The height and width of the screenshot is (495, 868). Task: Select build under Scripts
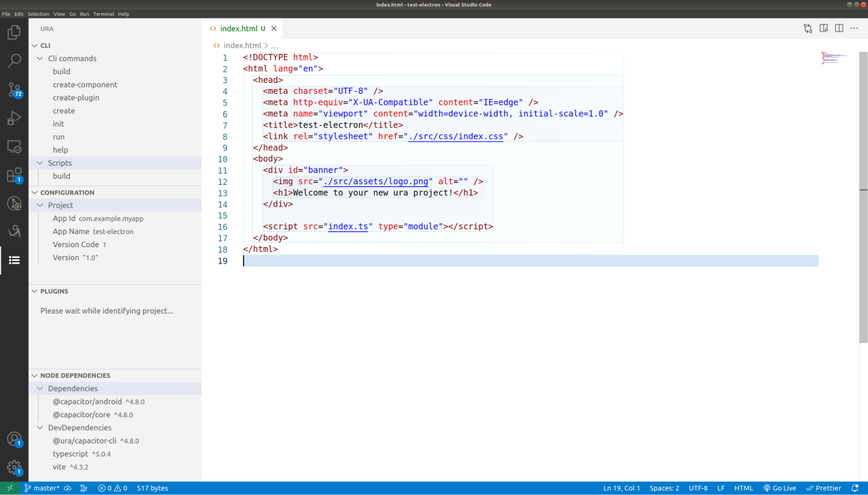[115, 176]
